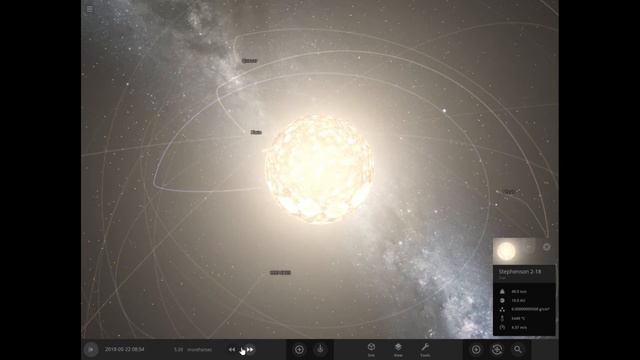Viewport: 640px width, 360px height.
Task: Click the months/sec time step value
Action: point(193,350)
